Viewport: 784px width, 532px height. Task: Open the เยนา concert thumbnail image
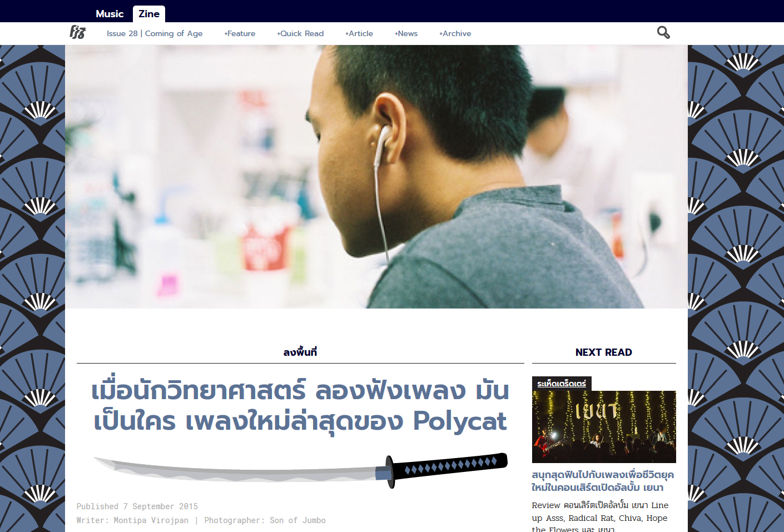[x=604, y=427]
